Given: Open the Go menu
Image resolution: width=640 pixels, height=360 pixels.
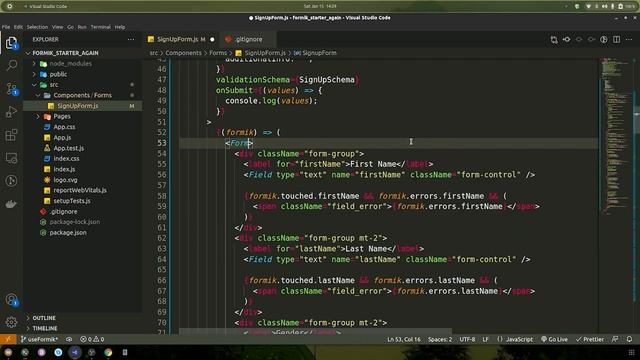Looking at the screenshot, I should (x=70, y=27).
